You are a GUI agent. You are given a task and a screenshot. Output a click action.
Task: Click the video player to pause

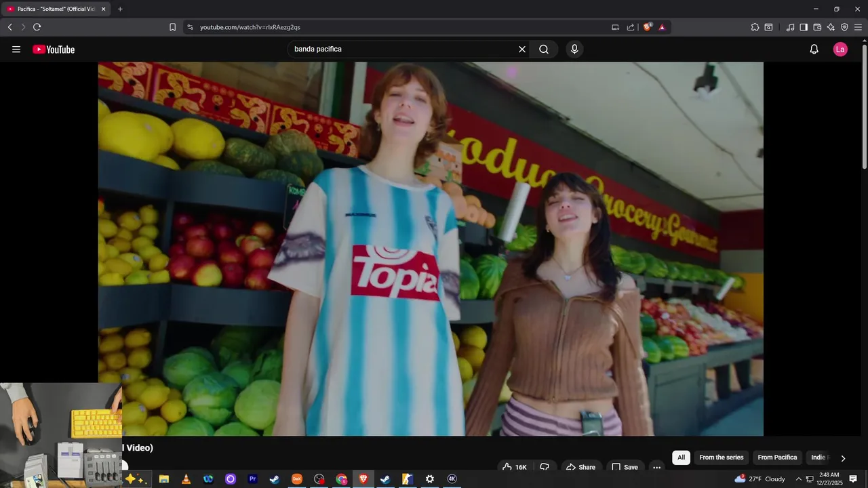[431, 249]
